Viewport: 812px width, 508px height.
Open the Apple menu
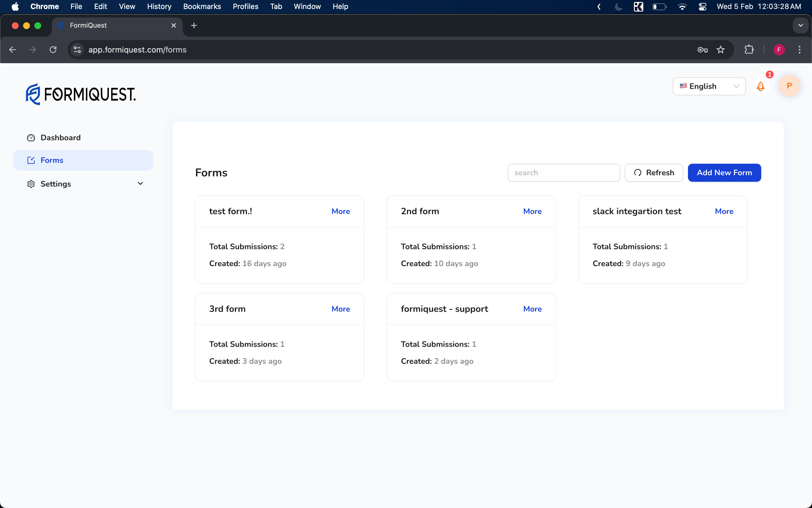[16, 6]
